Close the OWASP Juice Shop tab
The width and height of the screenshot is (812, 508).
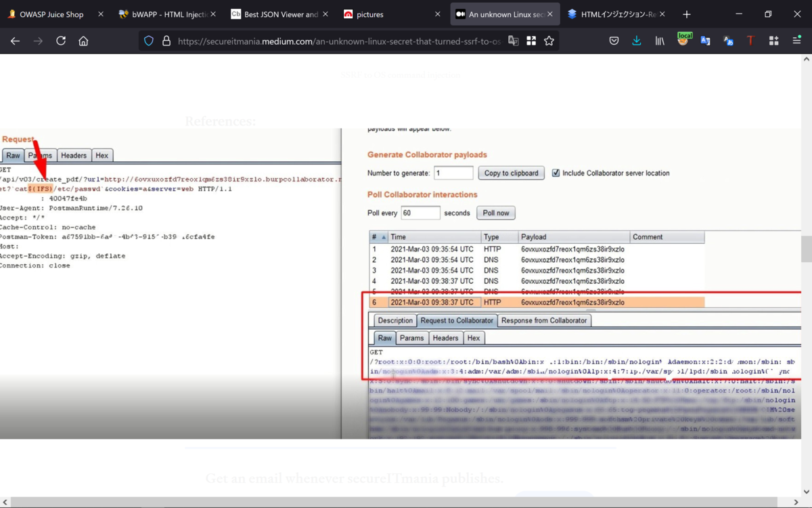[x=101, y=14]
